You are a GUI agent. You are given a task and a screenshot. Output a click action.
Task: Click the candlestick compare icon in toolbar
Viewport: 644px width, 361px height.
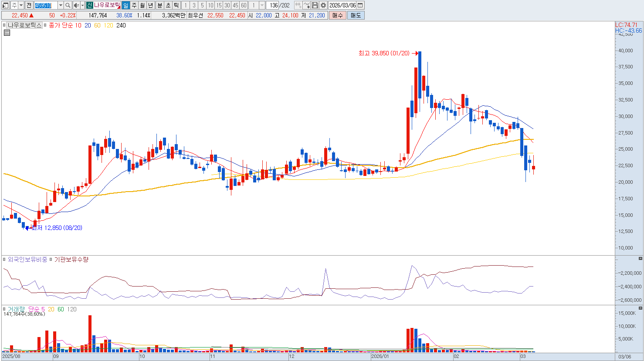(298, 5)
